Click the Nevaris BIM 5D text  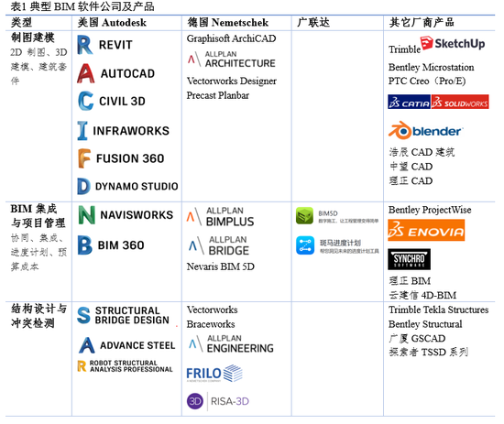(x=221, y=266)
